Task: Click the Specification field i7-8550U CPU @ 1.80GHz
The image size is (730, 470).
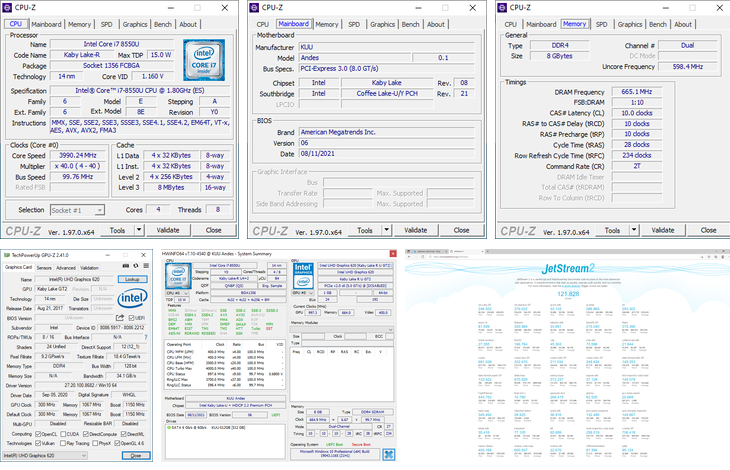Action: tap(140, 90)
